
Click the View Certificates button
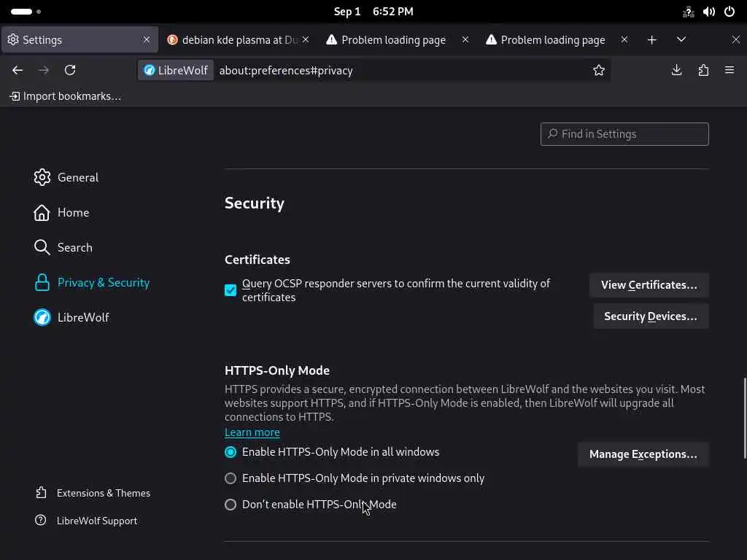(x=649, y=285)
